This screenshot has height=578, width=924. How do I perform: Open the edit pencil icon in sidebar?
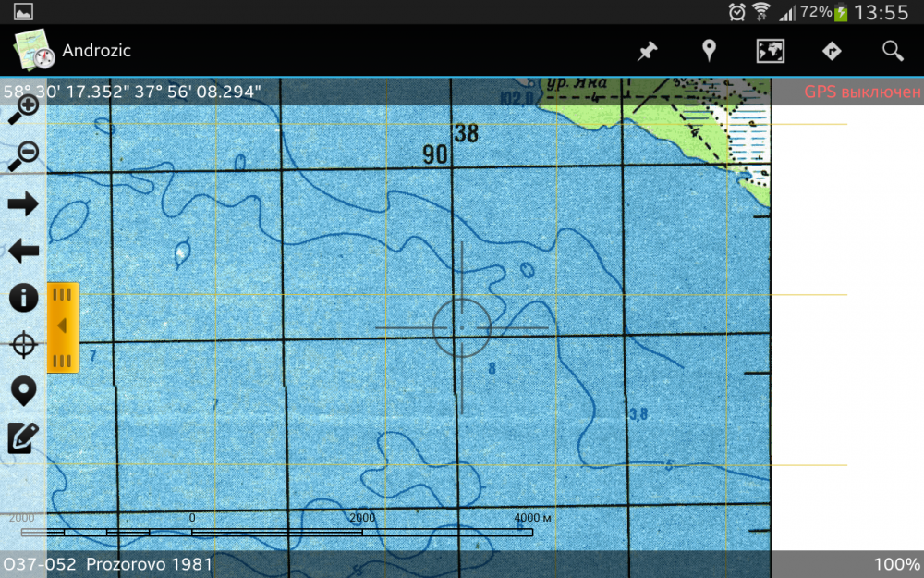point(23,437)
